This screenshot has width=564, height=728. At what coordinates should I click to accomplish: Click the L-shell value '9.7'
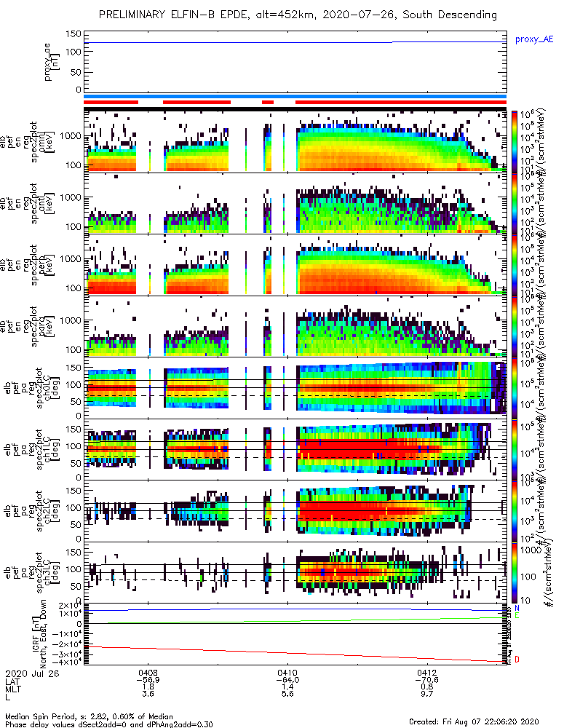click(x=426, y=694)
